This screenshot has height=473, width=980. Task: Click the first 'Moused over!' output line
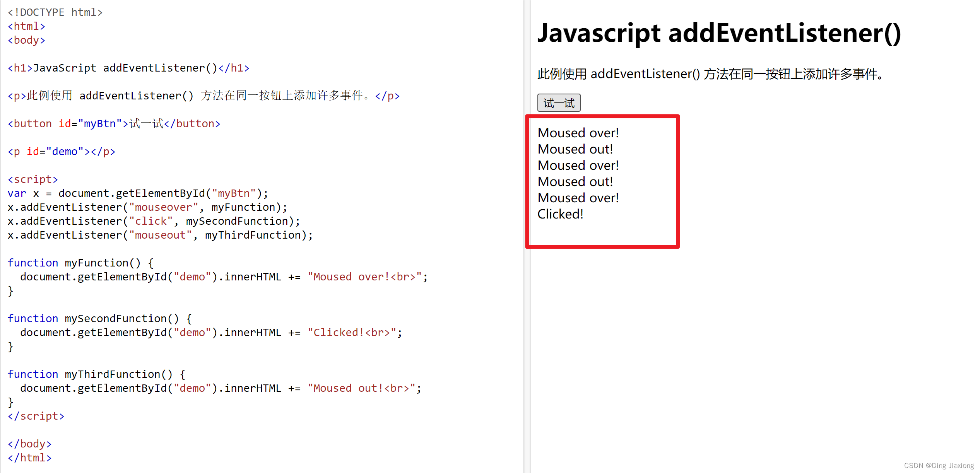tap(578, 133)
